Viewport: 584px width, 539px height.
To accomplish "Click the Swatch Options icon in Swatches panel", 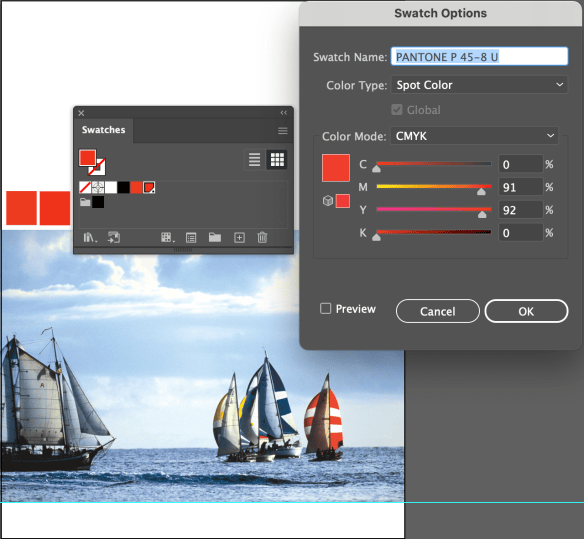I will click(x=191, y=238).
